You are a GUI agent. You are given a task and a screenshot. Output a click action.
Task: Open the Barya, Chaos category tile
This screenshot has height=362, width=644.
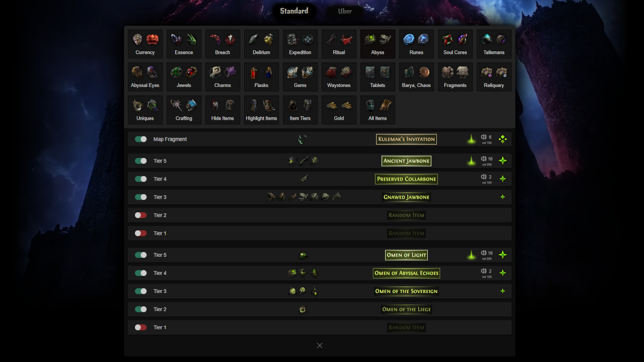[416, 77]
